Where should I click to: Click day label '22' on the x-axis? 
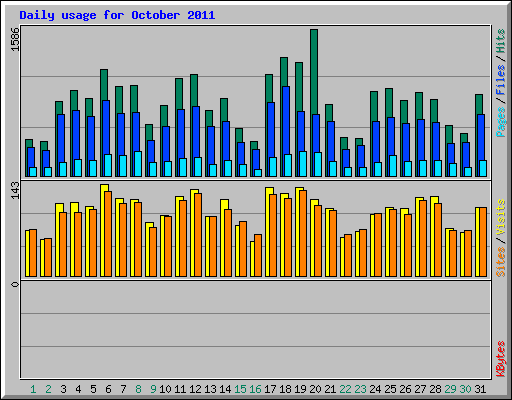pyautogui.click(x=345, y=389)
